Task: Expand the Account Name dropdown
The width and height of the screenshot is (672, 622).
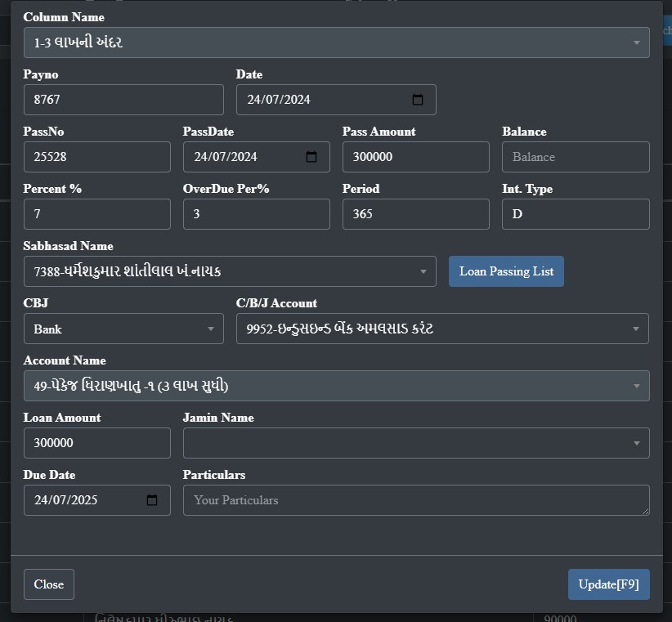Action: [x=635, y=386]
